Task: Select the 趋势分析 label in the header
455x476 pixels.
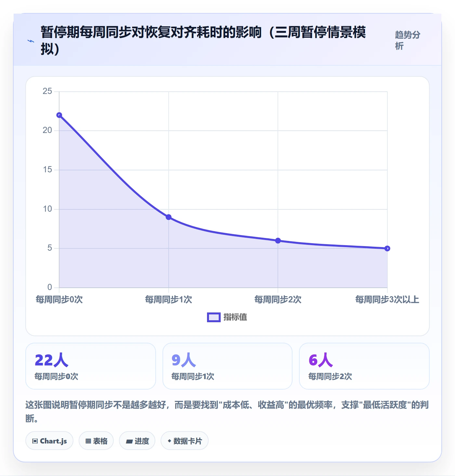Action: pyautogui.click(x=408, y=40)
